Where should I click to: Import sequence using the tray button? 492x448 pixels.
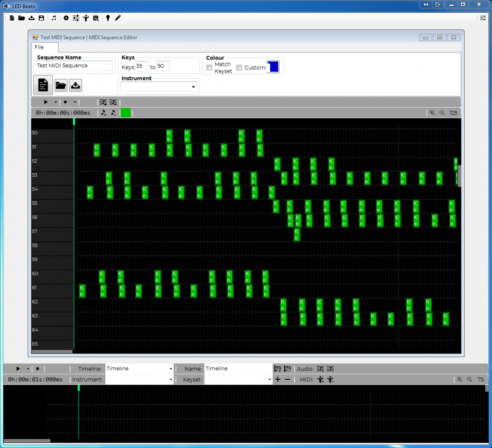coord(75,85)
